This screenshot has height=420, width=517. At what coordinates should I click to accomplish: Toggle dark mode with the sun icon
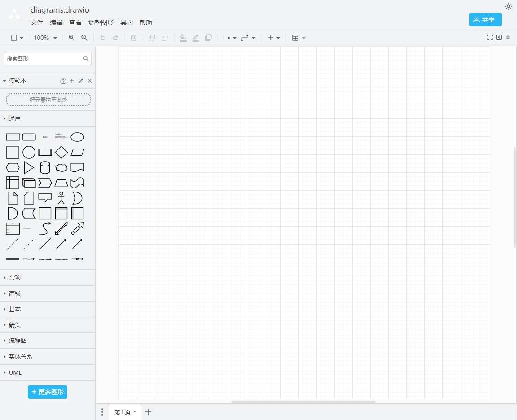508,6
